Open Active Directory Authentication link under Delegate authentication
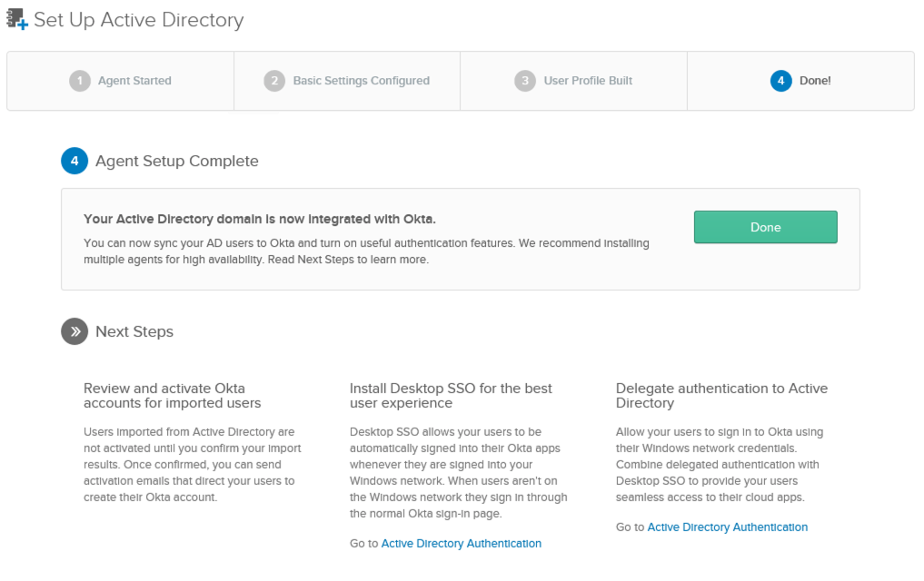 point(727,527)
